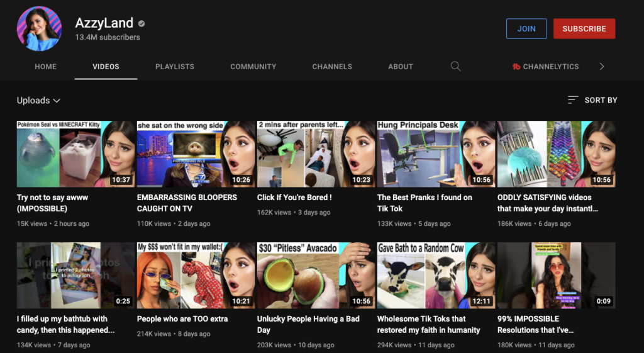The image size is (644, 353).
Task: Open the bathtub candy short thumbnail
Action: tap(75, 276)
